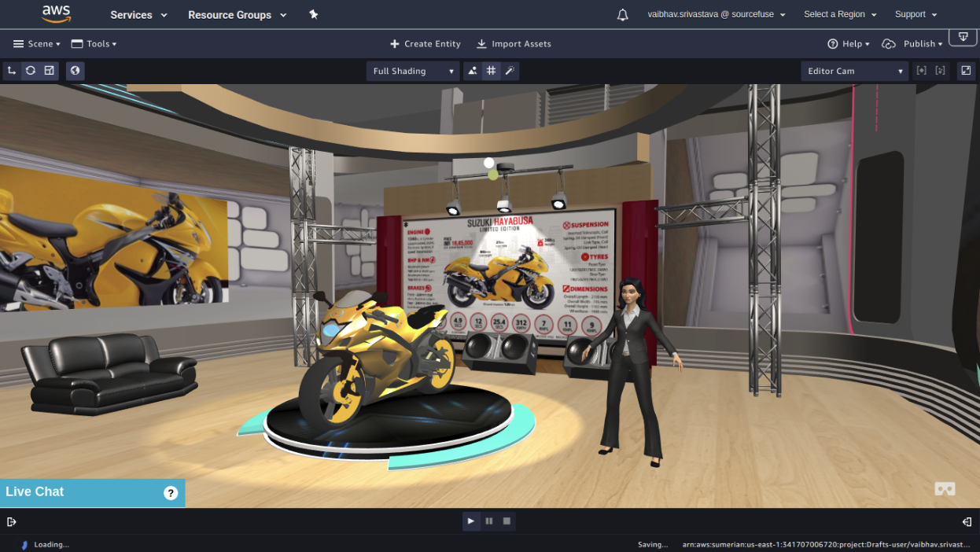Open the Scene menu
The height and width of the screenshot is (552, 980).
(x=37, y=44)
